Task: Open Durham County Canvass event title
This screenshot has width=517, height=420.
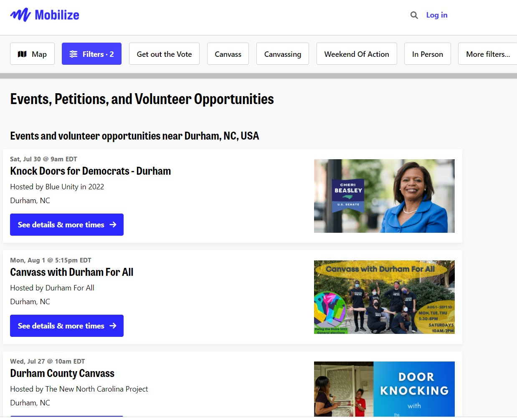Action: pos(62,373)
